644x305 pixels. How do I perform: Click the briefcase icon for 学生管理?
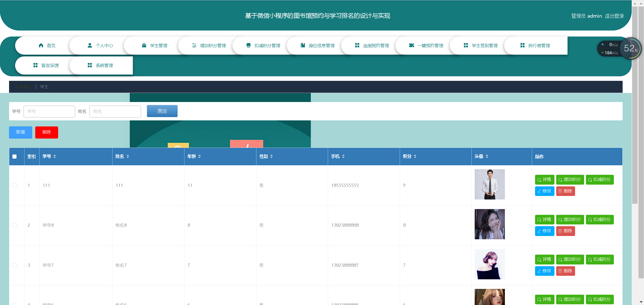144,45
